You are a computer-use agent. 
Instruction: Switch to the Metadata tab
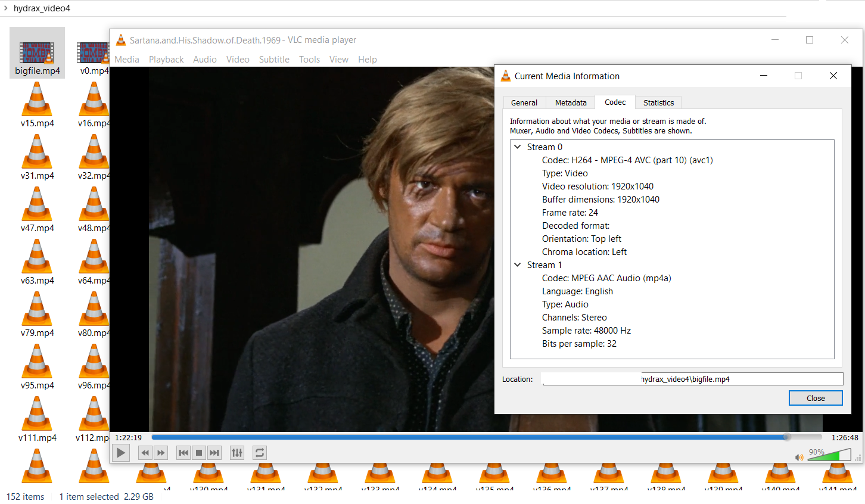(x=571, y=102)
